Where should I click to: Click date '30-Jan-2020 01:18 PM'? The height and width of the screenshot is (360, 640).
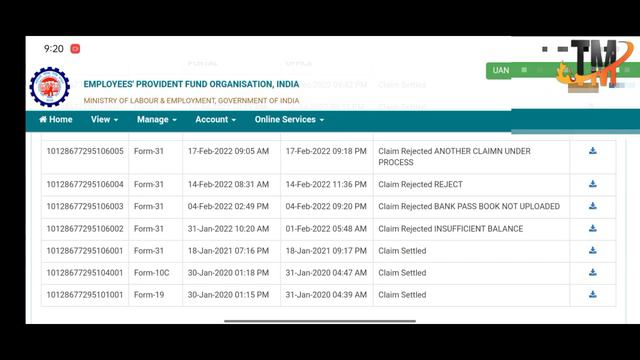click(228, 273)
